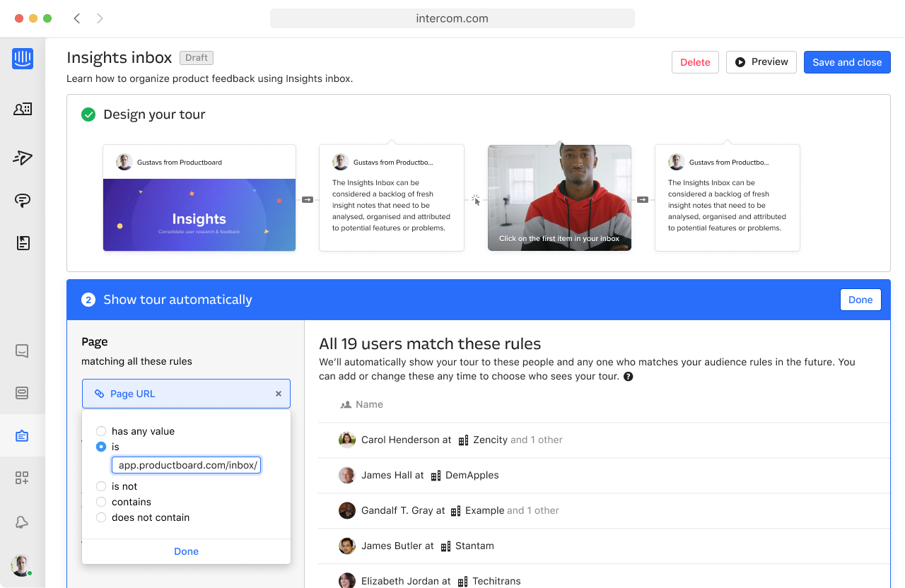Open the Contacts icon in sidebar
This screenshot has height=588, width=905.
[x=23, y=109]
